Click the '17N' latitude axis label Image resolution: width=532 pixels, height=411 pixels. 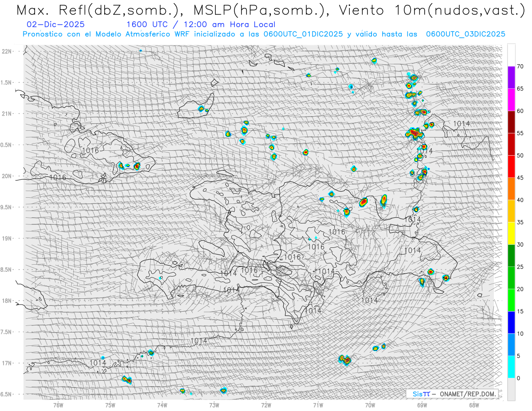click(7, 363)
